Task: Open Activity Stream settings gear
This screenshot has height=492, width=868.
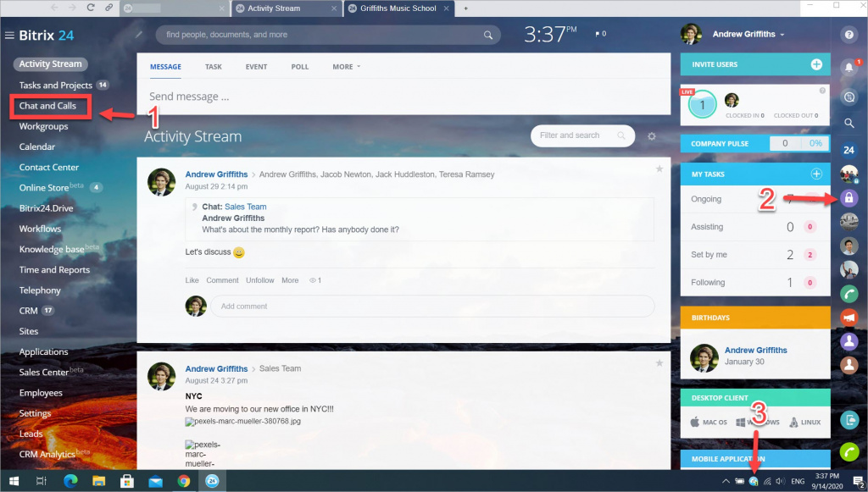Action: click(x=652, y=136)
